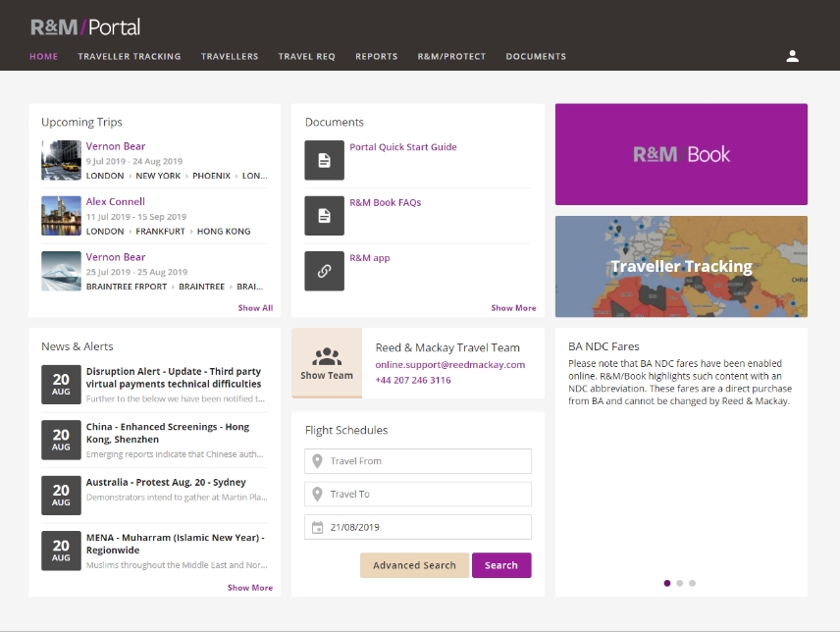Click the calendar icon in date field
The height and width of the screenshot is (632, 840).
[x=317, y=528]
